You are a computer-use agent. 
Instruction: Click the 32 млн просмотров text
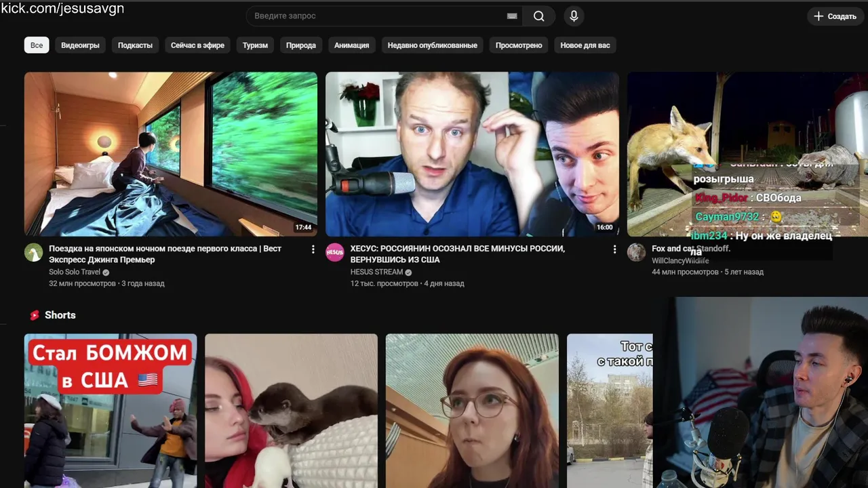82,283
